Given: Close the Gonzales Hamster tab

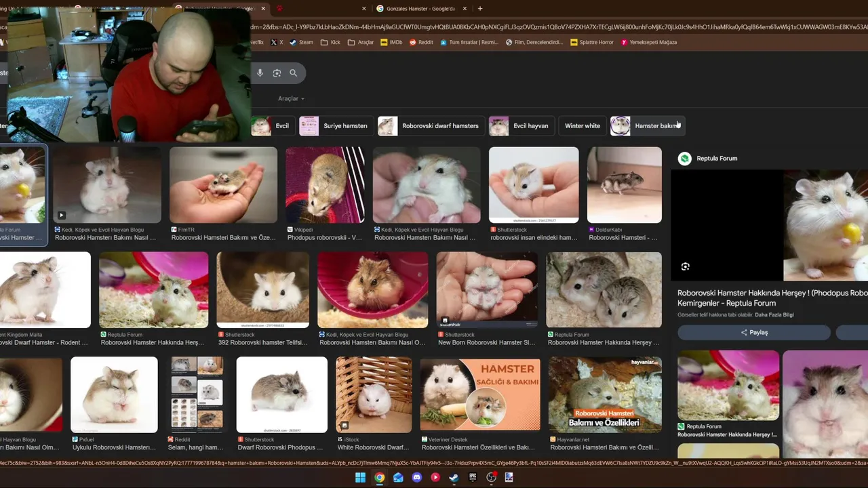Looking at the screenshot, I should [x=465, y=9].
